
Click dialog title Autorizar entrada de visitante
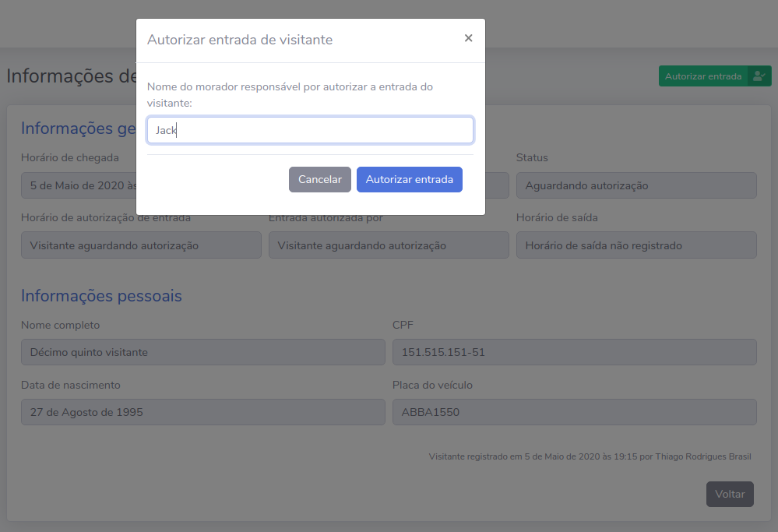240,40
